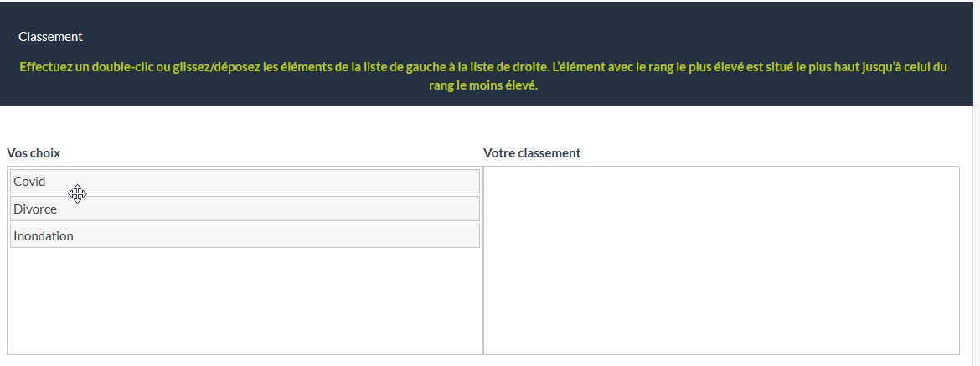Click the page's vertical scrollbar

coord(976,183)
